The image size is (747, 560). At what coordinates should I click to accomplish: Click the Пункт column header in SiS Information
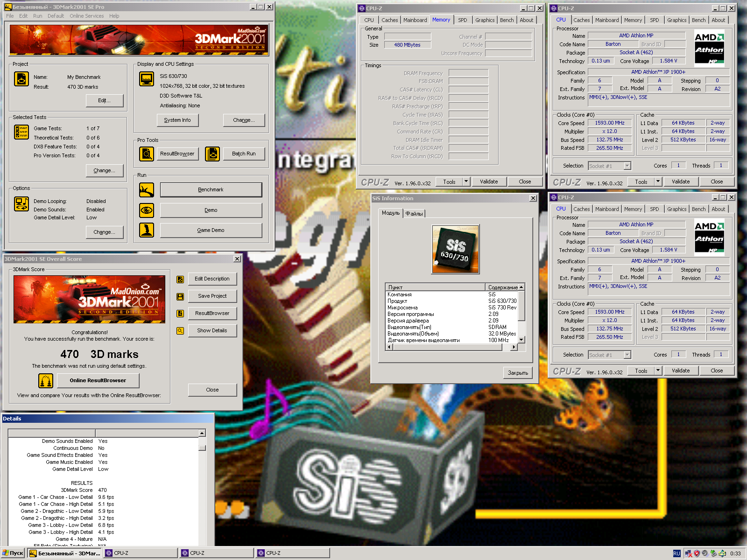tap(435, 287)
